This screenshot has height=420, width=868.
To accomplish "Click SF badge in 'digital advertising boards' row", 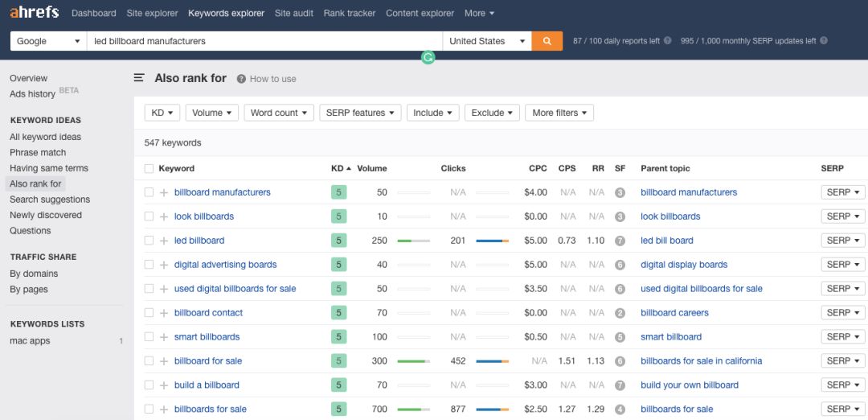I will click(620, 265).
